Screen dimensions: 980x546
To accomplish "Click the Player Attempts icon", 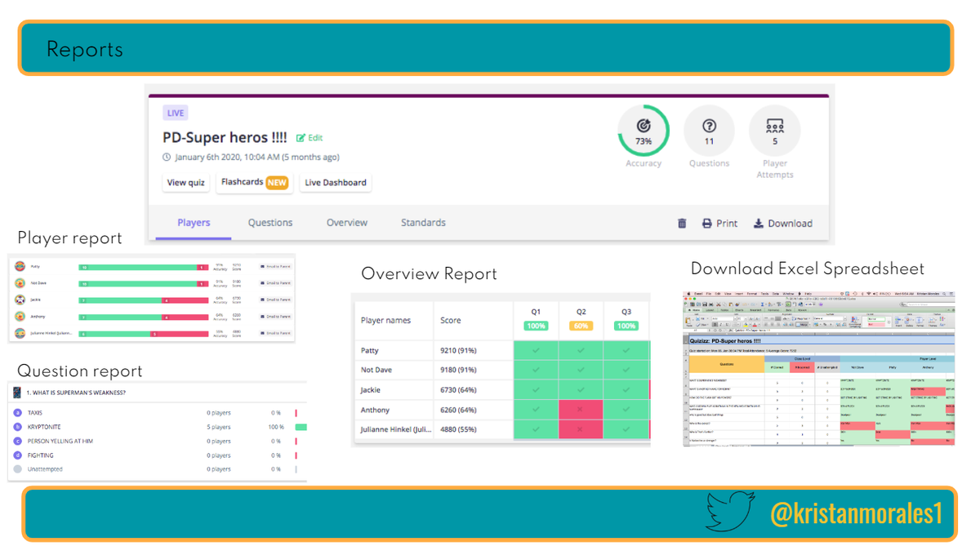I will [x=775, y=131].
